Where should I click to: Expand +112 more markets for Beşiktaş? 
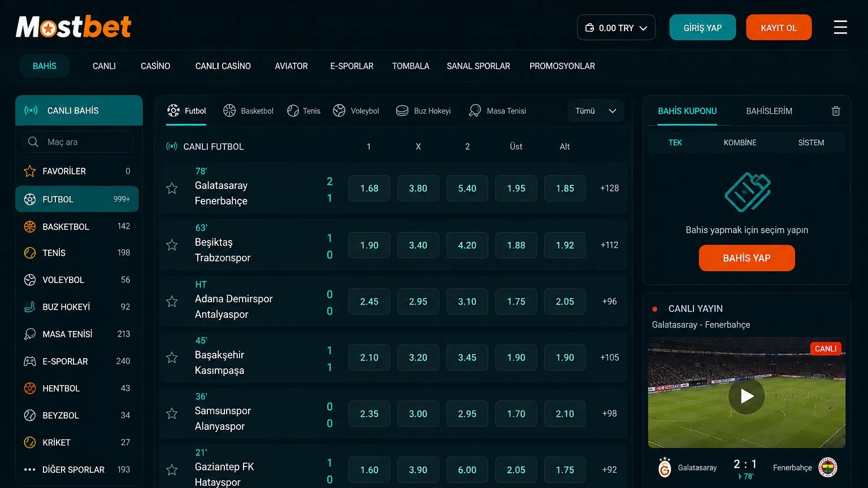(609, 245)
